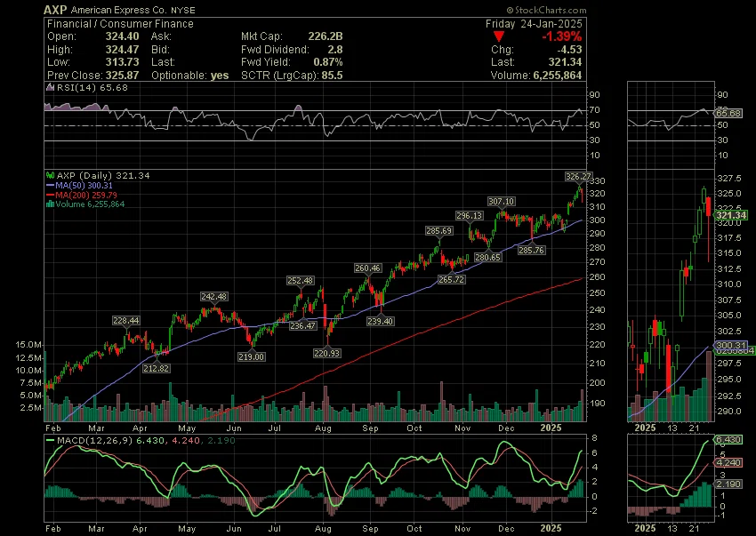Click the date Friday 24-Jan-2025
The image size is (756, 536).
coord(534,24)
